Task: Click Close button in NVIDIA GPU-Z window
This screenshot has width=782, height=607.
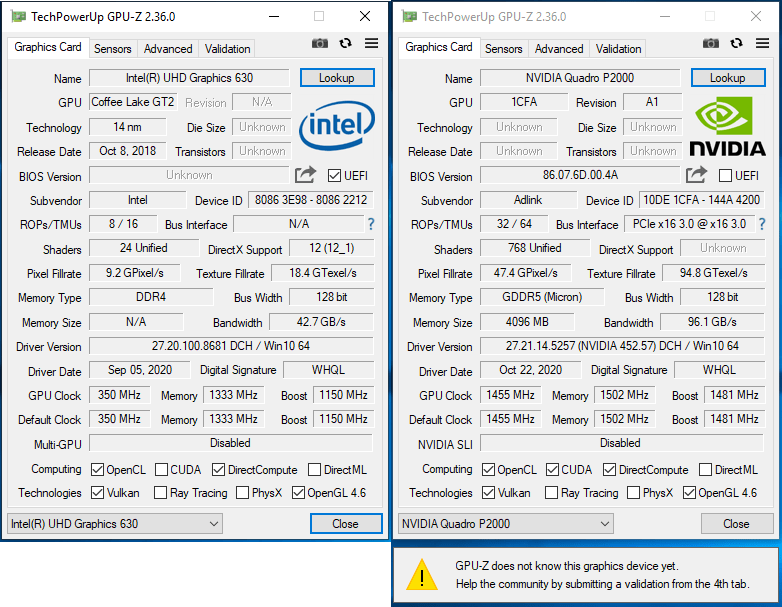Action: 737,524
